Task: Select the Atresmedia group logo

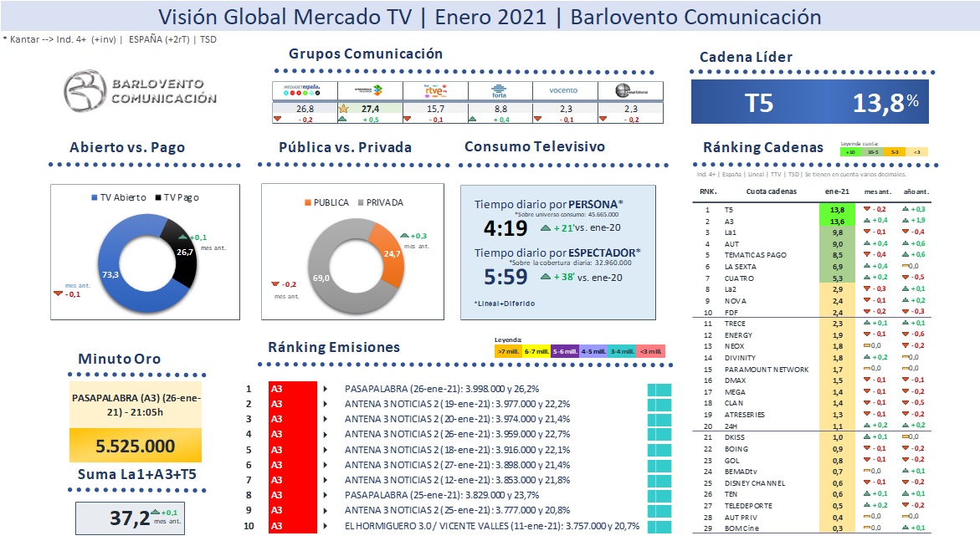Action: click(x=369, y=90)
